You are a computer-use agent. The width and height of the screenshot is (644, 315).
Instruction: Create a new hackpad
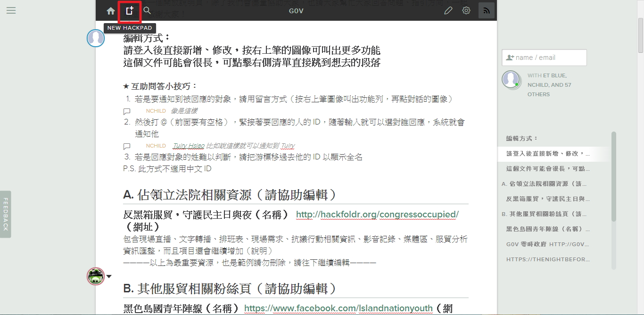click(129, 10)
